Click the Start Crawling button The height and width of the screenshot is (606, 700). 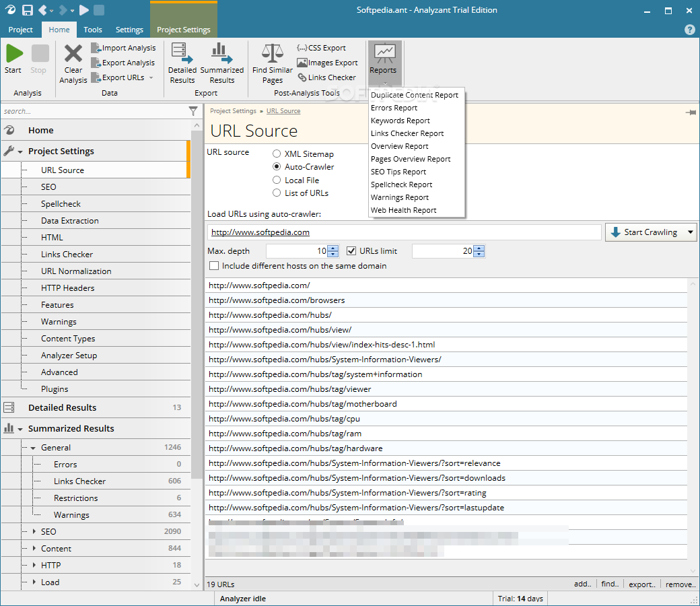pos(645,232)
